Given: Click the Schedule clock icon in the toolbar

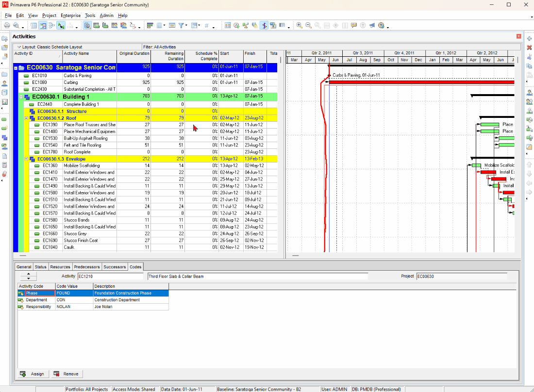Looking at the screenshot, I should pos(236,26).
